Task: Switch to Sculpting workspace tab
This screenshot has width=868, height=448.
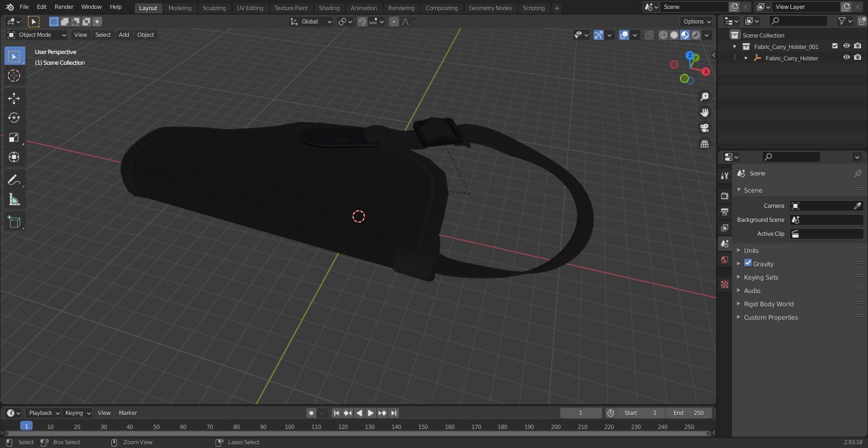Action: click(214, 8)
